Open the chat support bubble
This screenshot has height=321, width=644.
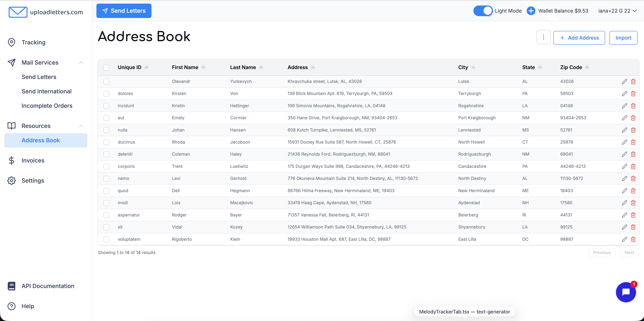point(626,292)
